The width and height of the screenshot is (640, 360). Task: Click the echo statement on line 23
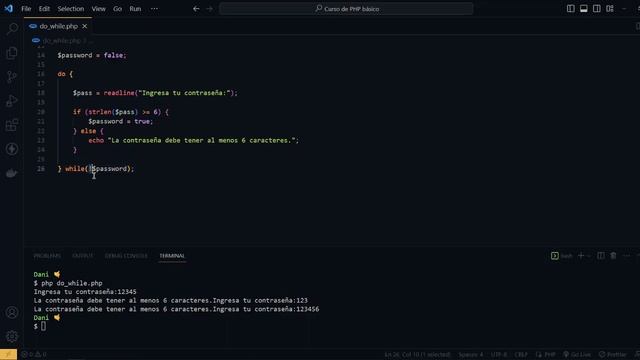tap(193, 140)
